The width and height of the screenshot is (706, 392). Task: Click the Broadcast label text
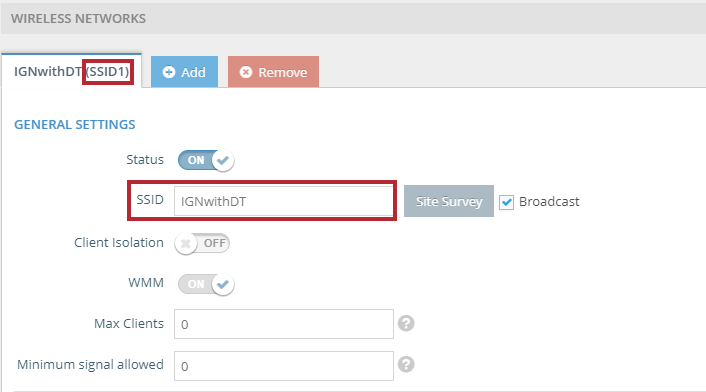tap(549, 202)
